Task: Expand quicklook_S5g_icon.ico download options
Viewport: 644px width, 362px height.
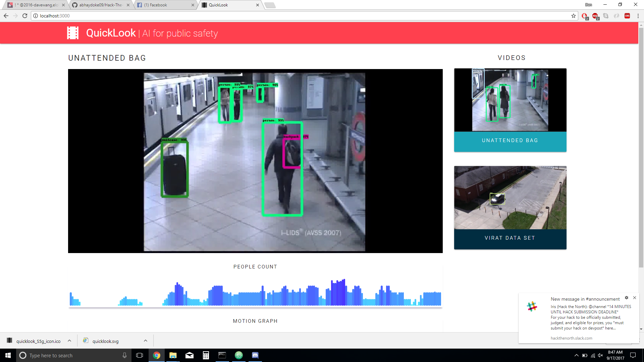Action: (x=69, y=341)
